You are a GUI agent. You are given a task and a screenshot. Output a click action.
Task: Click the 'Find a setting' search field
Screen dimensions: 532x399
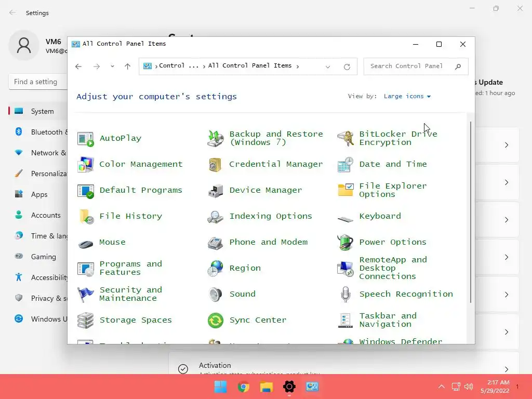click(38, 82)
